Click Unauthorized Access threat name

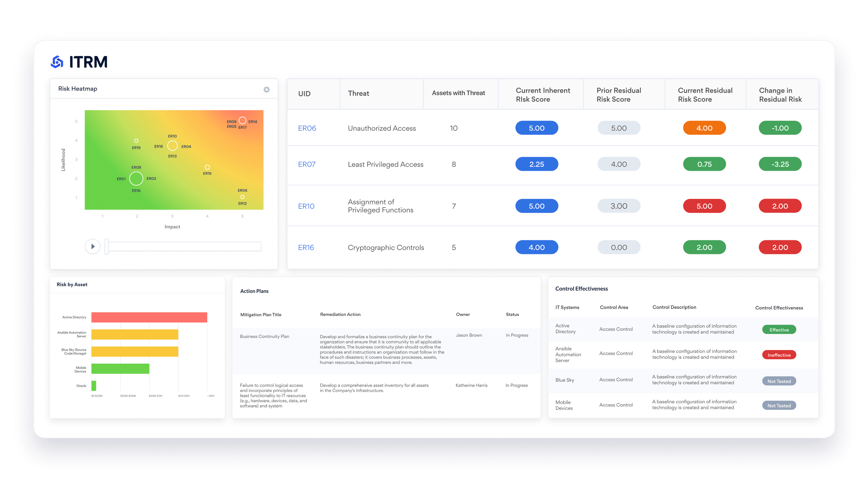[x=381, y=128]
